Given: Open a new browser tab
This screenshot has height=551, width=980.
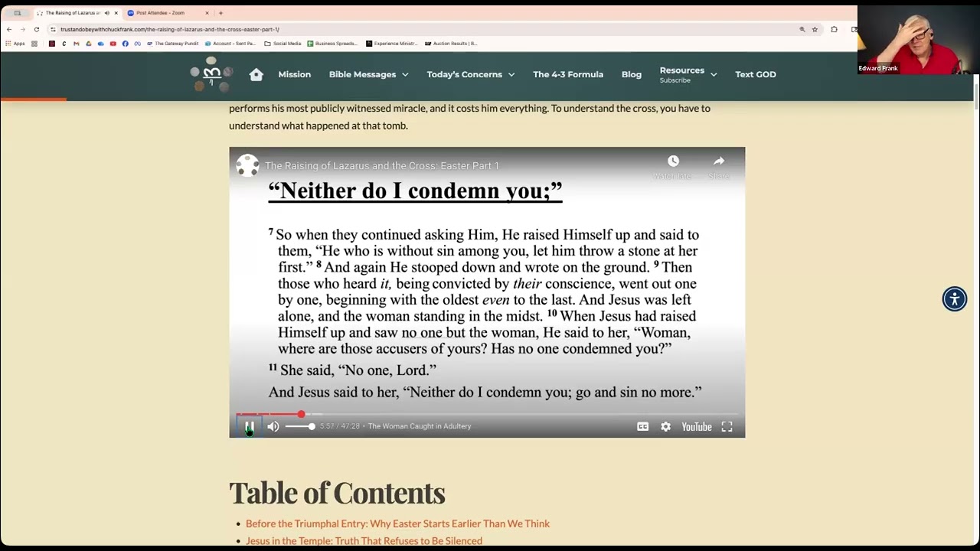Looking at the screenshot, I should point(220,13).
